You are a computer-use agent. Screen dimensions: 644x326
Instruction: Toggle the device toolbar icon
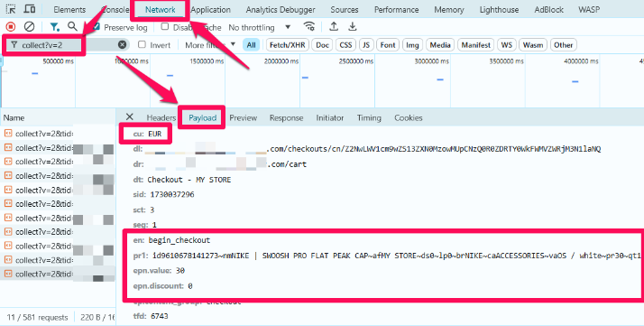(x=30, y=9)
